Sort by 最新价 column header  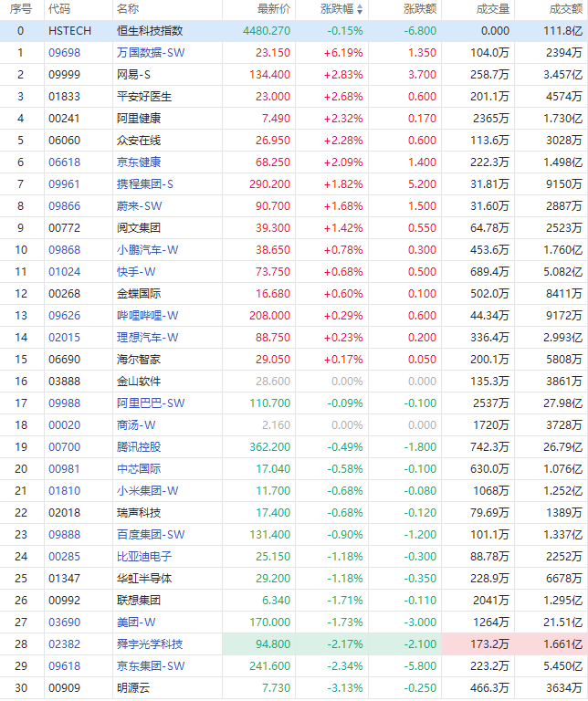[274, 9]
